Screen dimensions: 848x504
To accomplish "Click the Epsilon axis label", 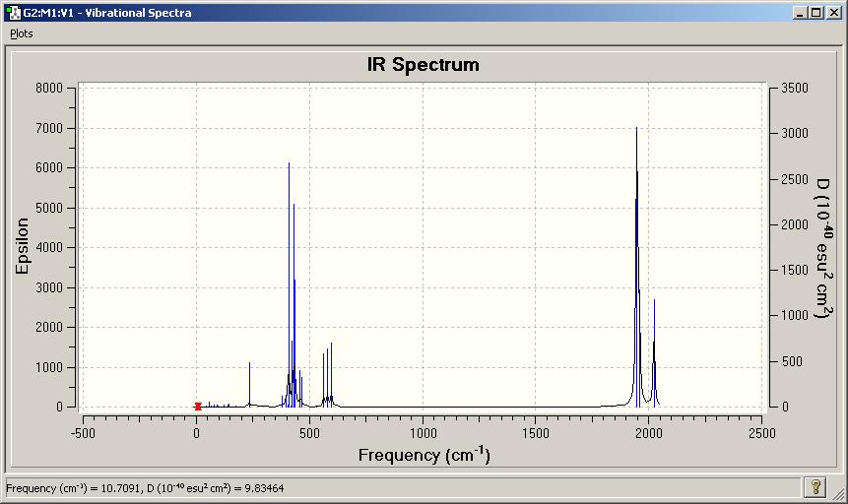I will [x=22, y=246].
